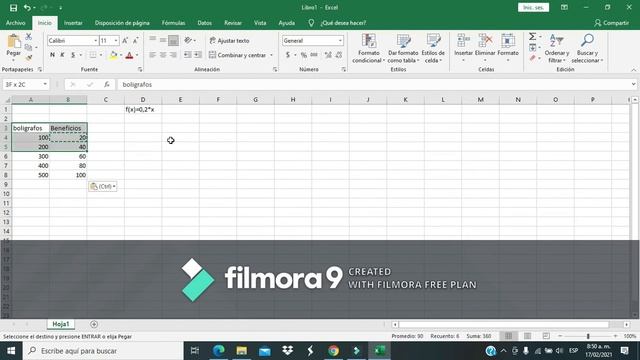
Task: Open Formato condicional menu
Action: pyautogui.click(x=369, y=48)
